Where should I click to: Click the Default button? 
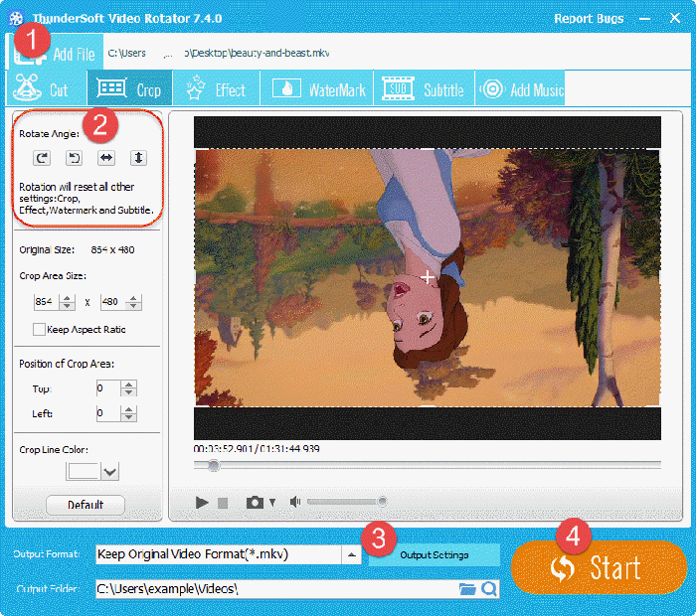click(86, 505)
